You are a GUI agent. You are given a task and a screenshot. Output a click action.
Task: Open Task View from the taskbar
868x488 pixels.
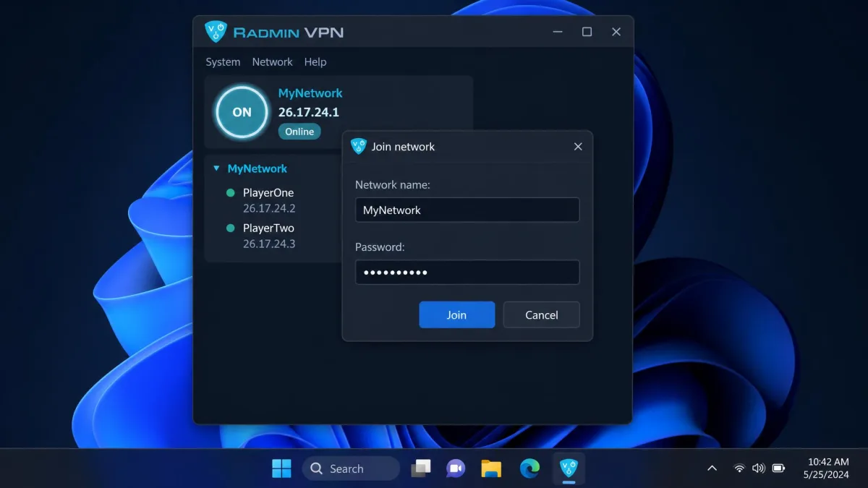click(x=421, y=468)
